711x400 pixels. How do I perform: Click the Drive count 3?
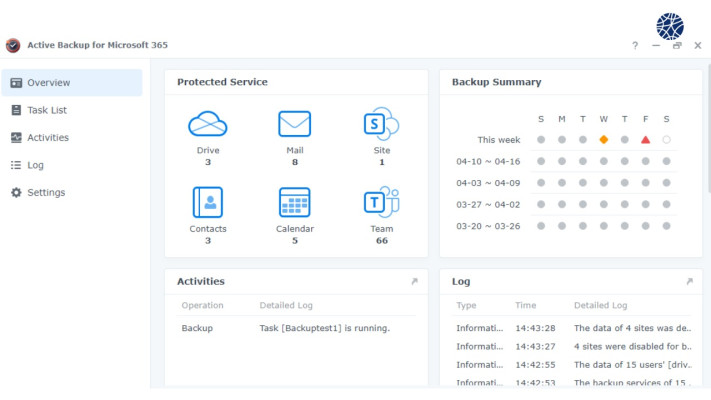[208, 162]
